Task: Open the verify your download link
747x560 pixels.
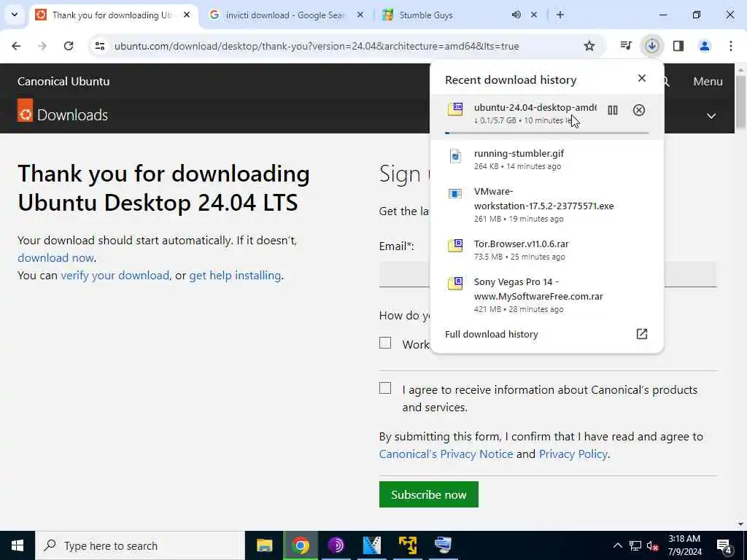Action: [115, 275]
